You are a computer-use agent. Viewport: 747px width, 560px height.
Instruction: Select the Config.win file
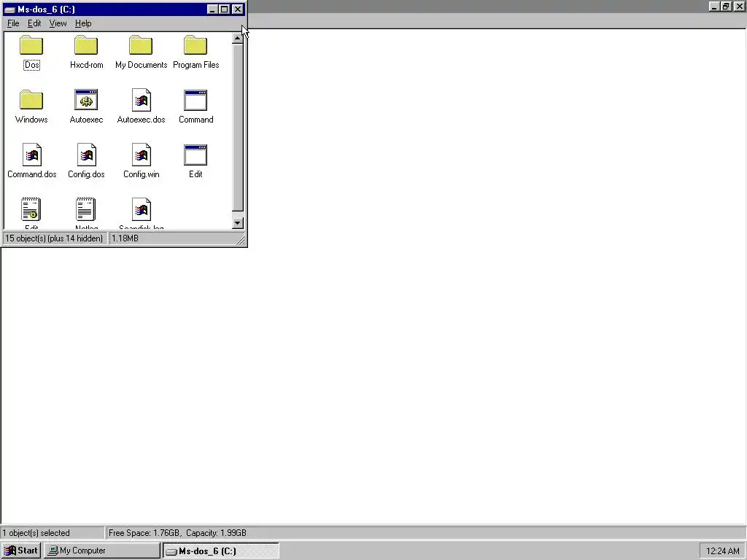141,155
